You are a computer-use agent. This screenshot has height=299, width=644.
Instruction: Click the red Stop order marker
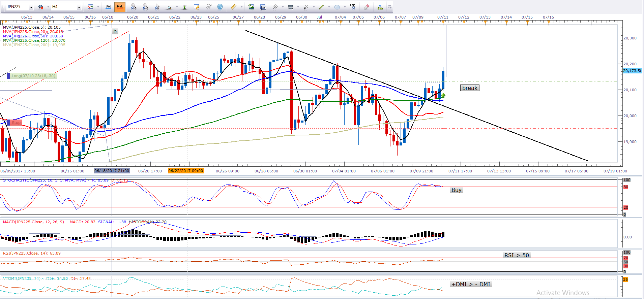[x=16, y=123]
